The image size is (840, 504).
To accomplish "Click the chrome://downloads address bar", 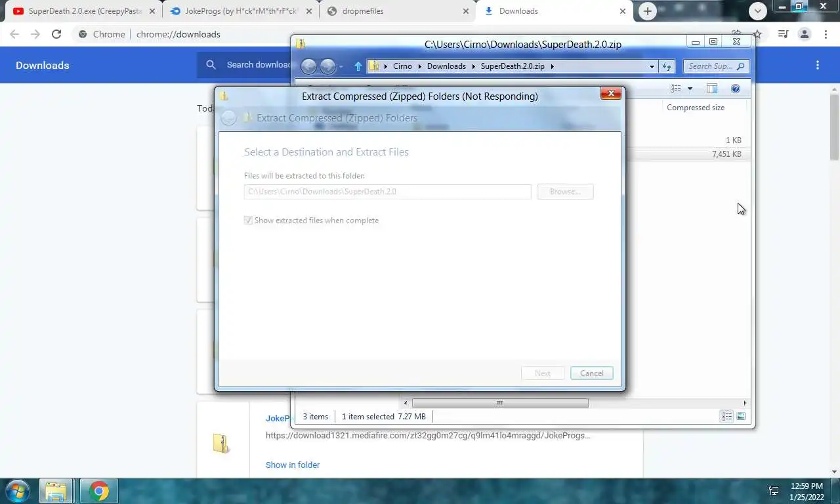I will 178,34.
